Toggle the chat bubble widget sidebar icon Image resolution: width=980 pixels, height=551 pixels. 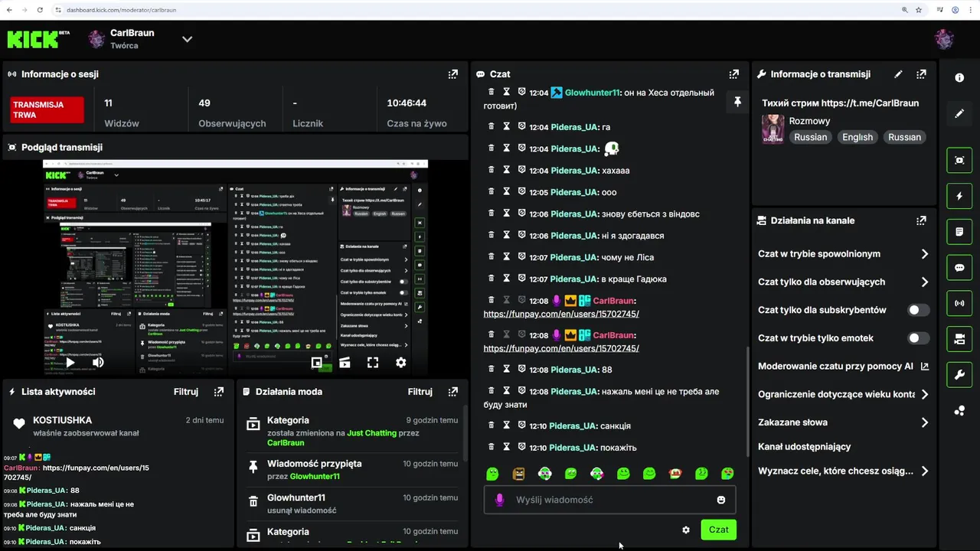point(959,268)
